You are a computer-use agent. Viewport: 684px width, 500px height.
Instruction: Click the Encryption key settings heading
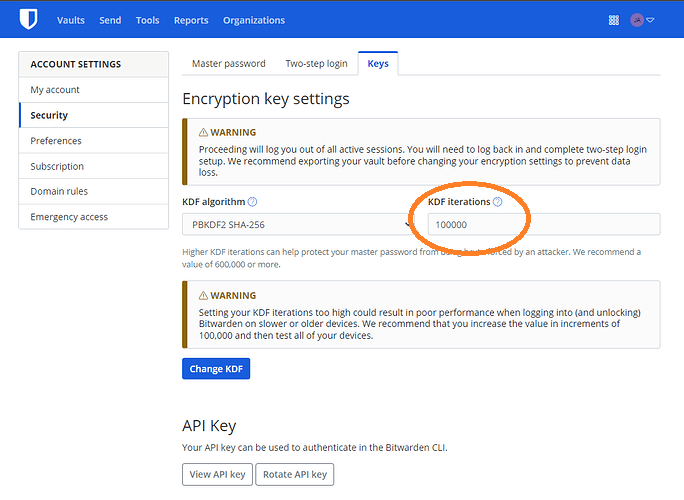(x=266, y=99)
